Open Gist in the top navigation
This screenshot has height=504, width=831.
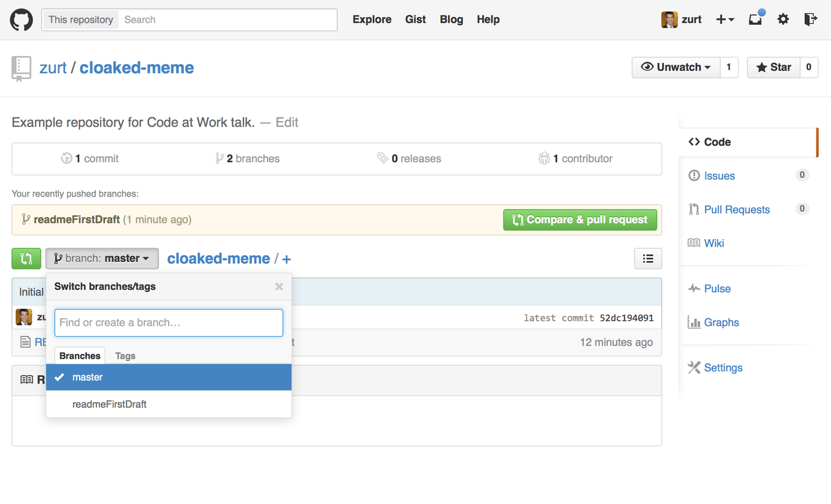pos(415,20)
